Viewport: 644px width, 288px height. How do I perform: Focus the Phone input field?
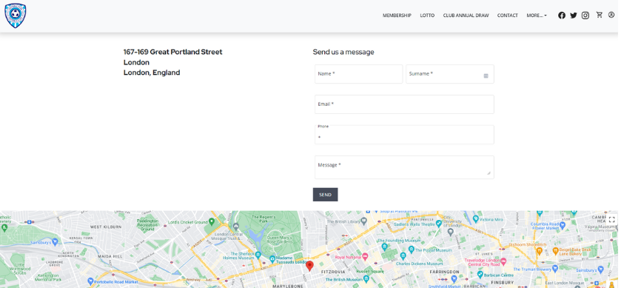tap(404, 135)
